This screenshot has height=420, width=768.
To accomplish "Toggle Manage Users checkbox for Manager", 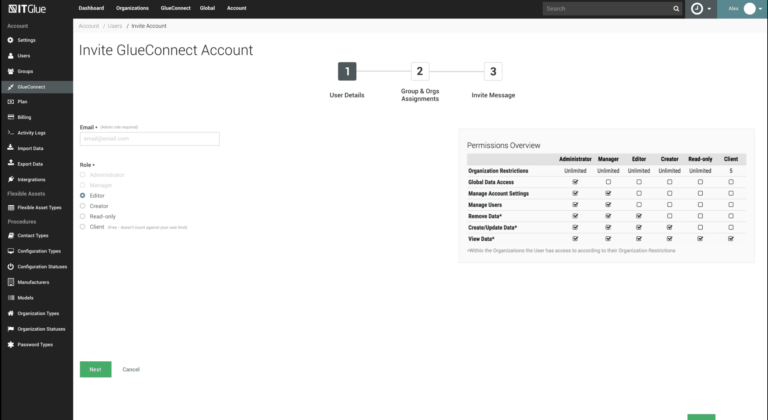I will (x=608, y=205).
